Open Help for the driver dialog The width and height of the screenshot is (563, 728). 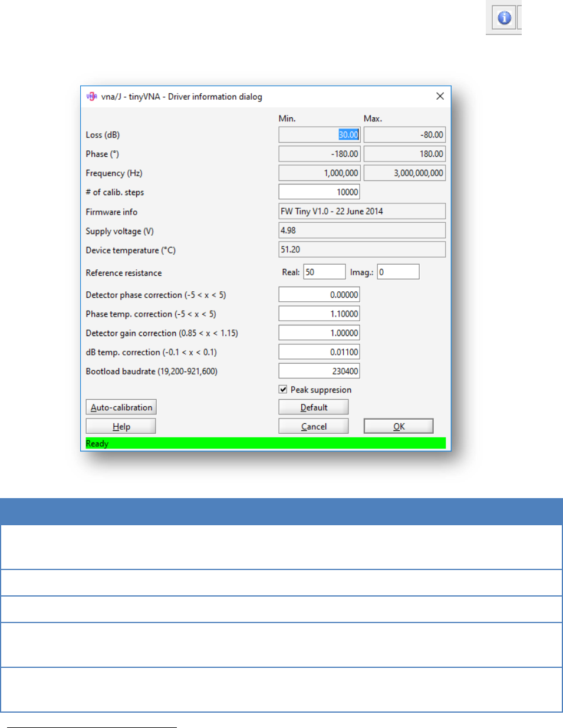coord(121,426)
